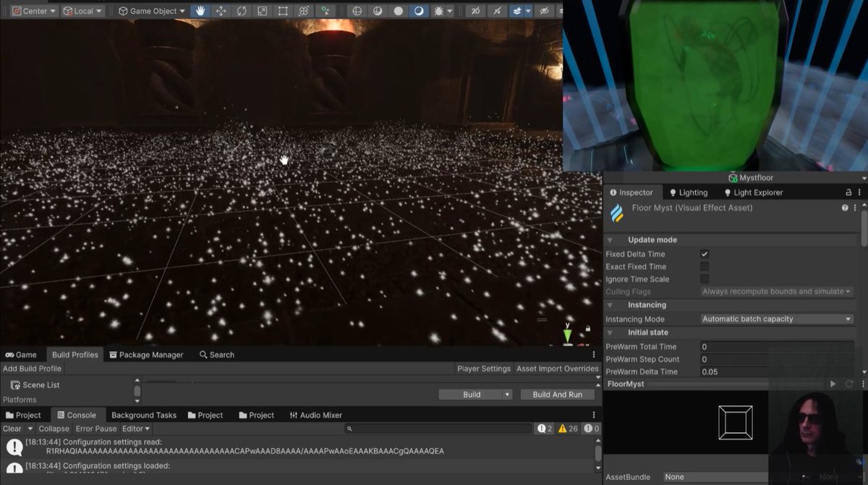Viewport: 868px width, 485px height.
Task: Select the Scale tool
Action: click(262, 11)
